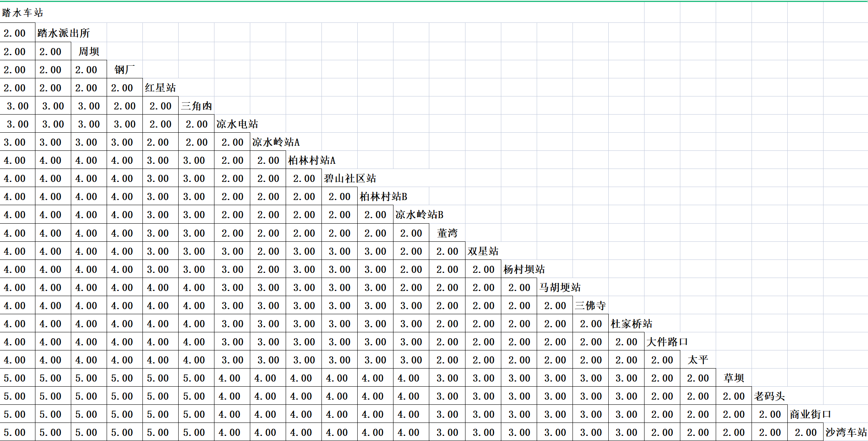Click the 2.00 fare left of 大件路口
Image resolution: width=868 pixels, height=441 pixels.
(x=626, y=341)
